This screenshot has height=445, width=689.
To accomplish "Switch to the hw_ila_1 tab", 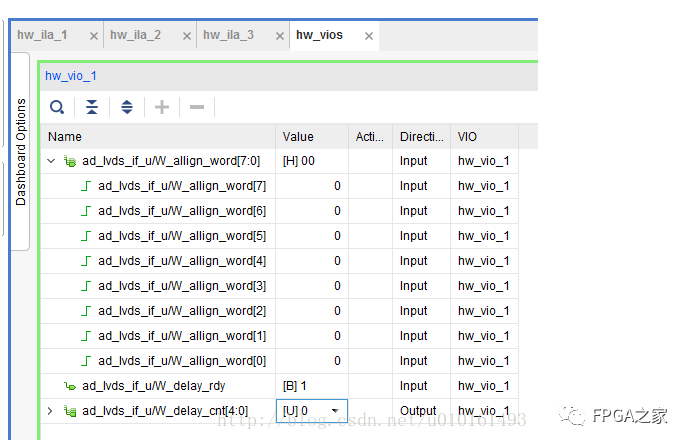I will click(43, 35).
